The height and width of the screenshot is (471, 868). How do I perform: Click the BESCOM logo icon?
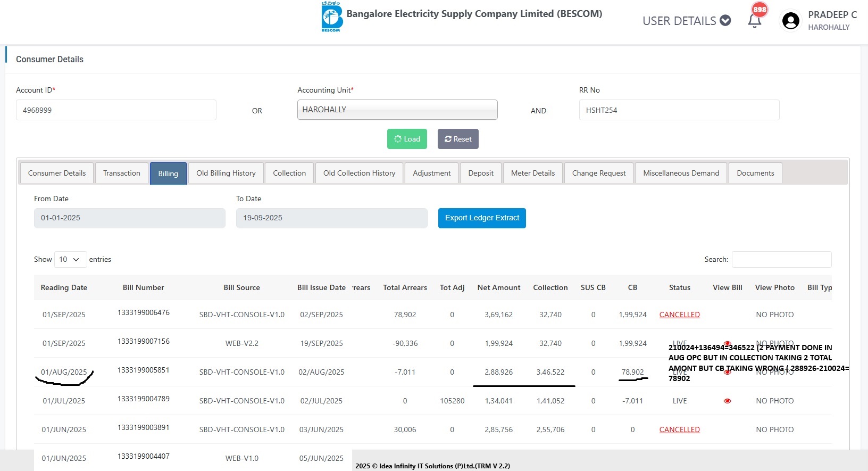(332, 16)
